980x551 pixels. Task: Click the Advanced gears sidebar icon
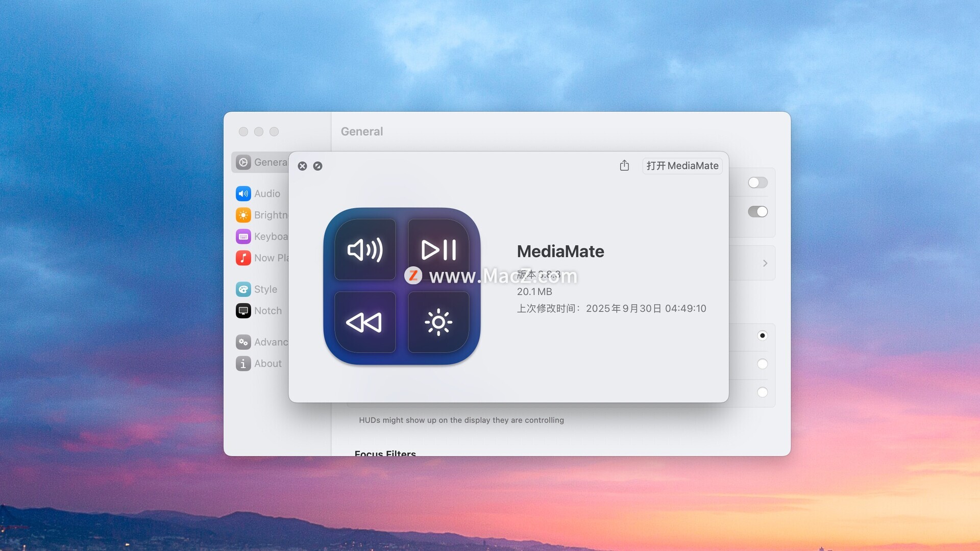point(243,342)
